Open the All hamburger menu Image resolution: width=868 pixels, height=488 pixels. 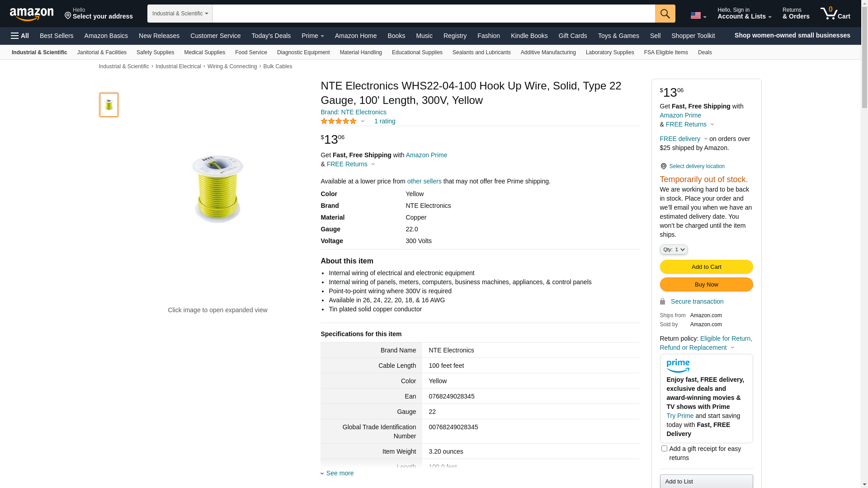pyautogui.click(x=20, y=36)
